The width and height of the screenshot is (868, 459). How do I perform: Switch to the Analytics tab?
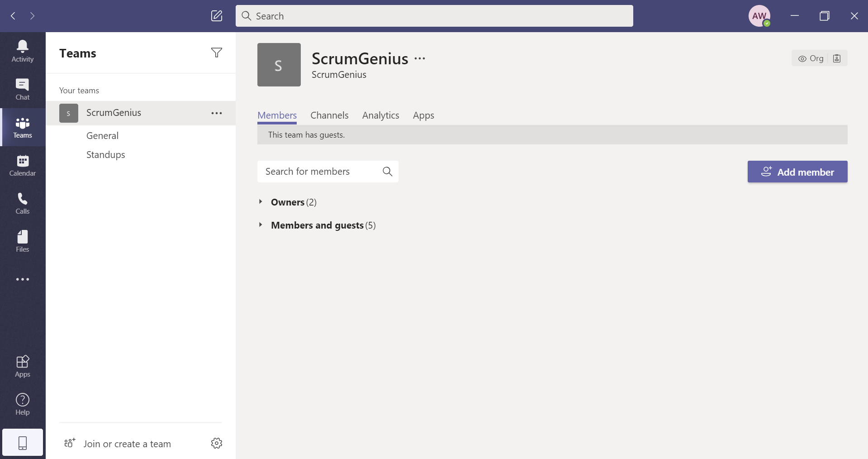click(x=380, y=115)
